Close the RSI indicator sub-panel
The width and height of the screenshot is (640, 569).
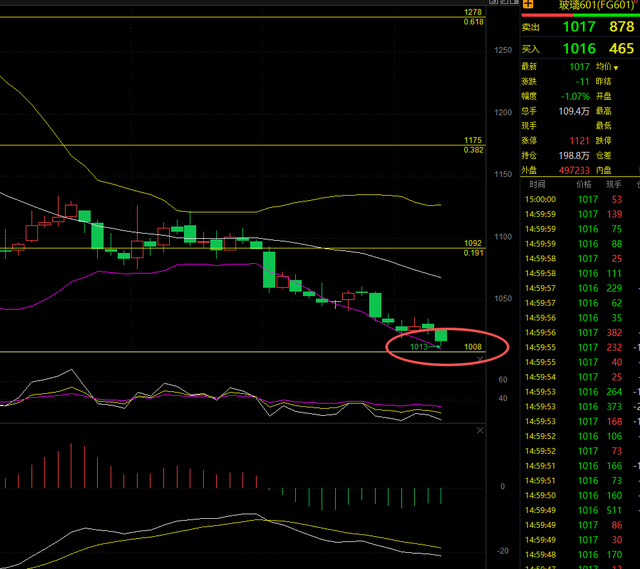point(480,359)
